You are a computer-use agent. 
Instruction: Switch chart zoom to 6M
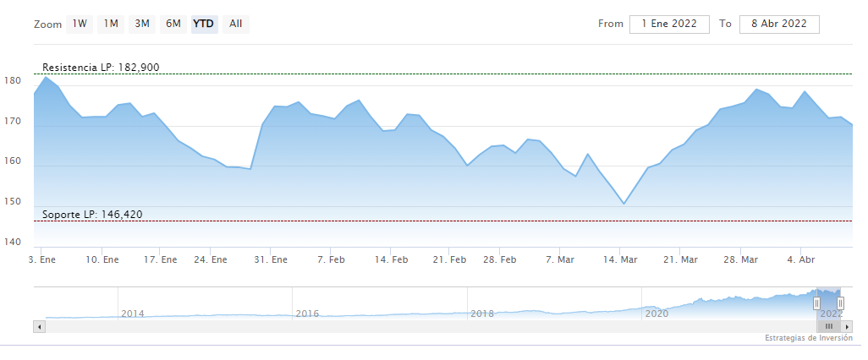pos(173,24)
